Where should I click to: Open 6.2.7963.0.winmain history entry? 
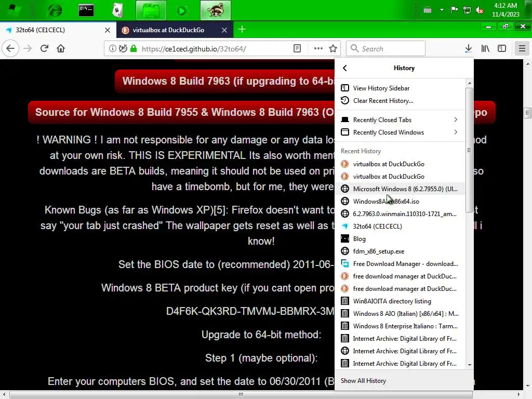(x=400, y=214)
